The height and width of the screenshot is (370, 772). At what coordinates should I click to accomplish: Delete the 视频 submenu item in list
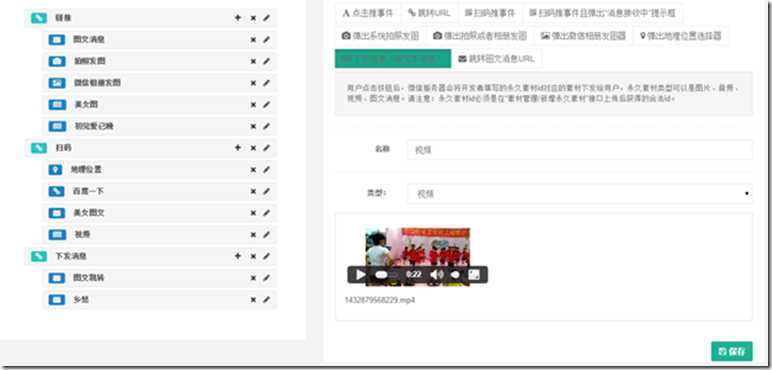[253, 235]
